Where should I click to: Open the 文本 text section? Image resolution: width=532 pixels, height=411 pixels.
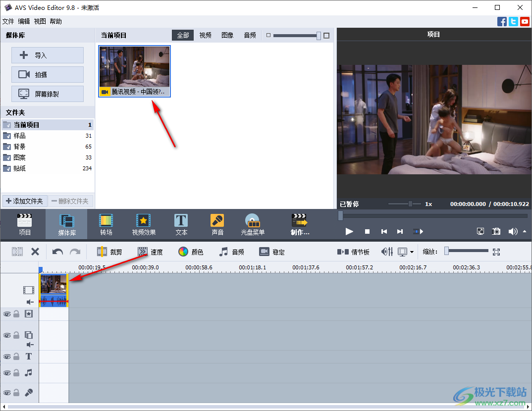tap(181, 224)
